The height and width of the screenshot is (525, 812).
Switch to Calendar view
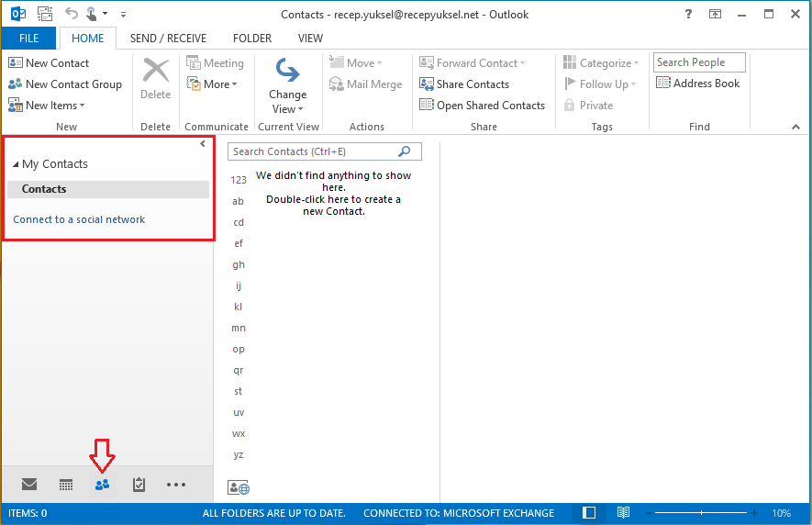click(x=66, y=485)
